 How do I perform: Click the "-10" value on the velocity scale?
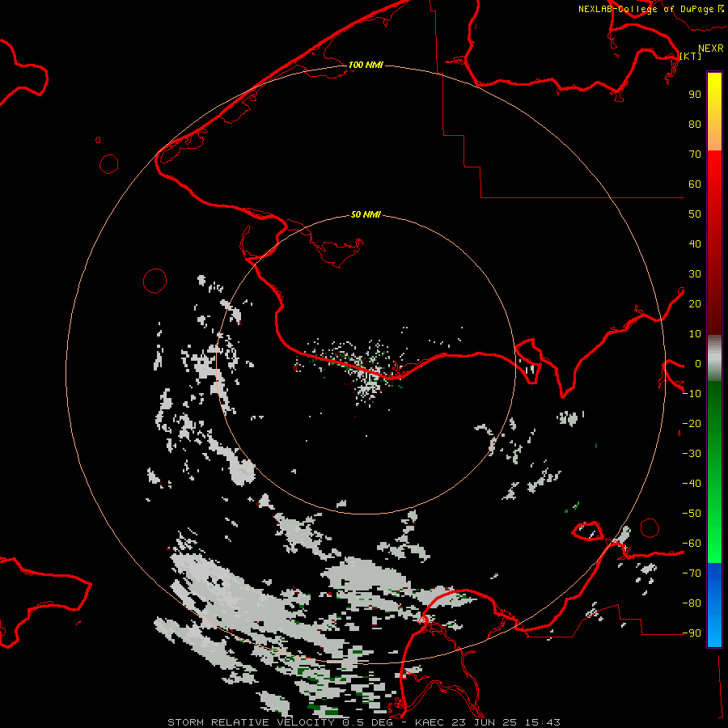pyautogui.click(x=692, y=394)
